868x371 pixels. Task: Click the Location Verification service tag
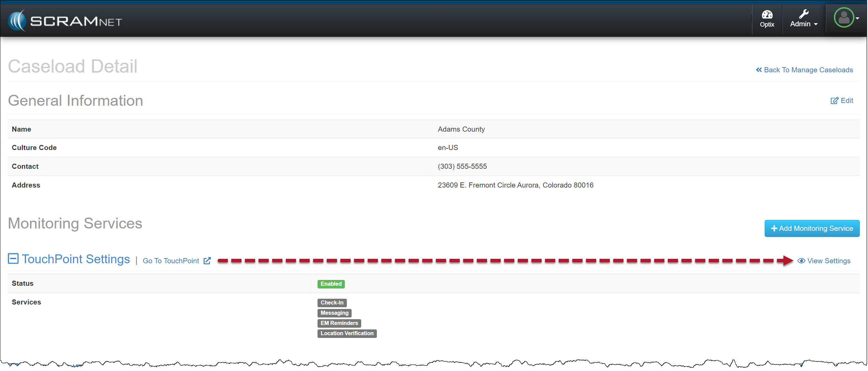tap(347, 333)
